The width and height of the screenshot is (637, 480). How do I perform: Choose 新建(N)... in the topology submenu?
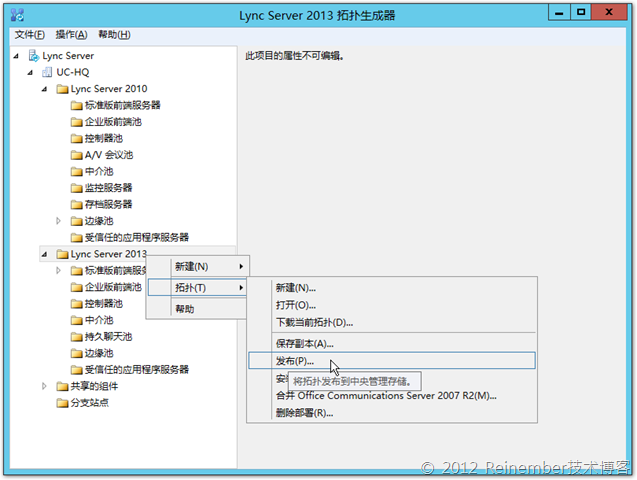392,288
